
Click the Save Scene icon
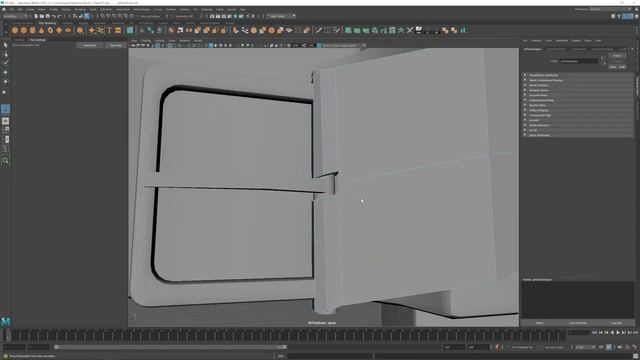pyautogui.click(x=47, y=16)
